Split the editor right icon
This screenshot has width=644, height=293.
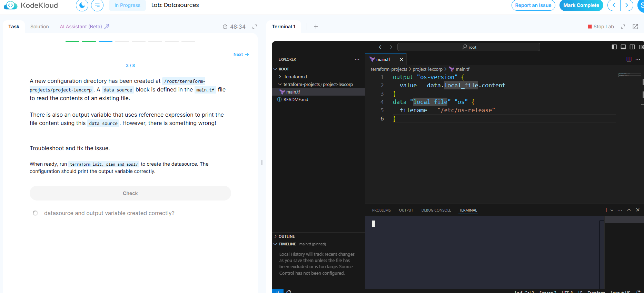629,59
